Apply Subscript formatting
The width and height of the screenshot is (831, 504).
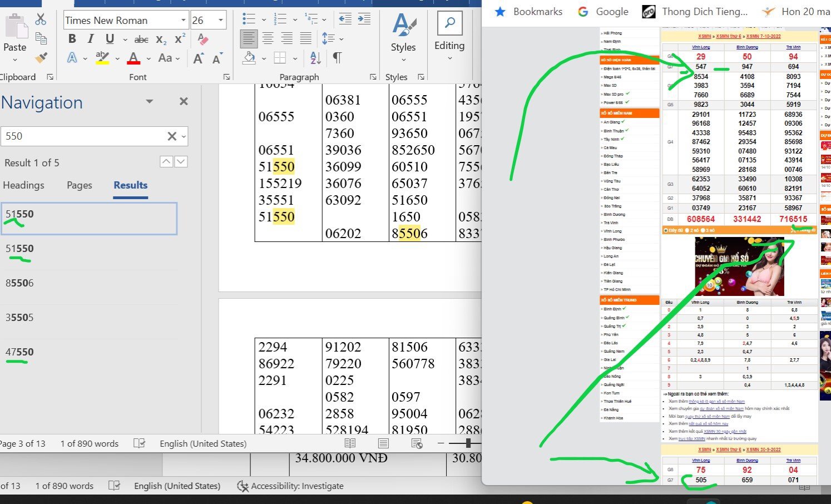coord(161,39)
